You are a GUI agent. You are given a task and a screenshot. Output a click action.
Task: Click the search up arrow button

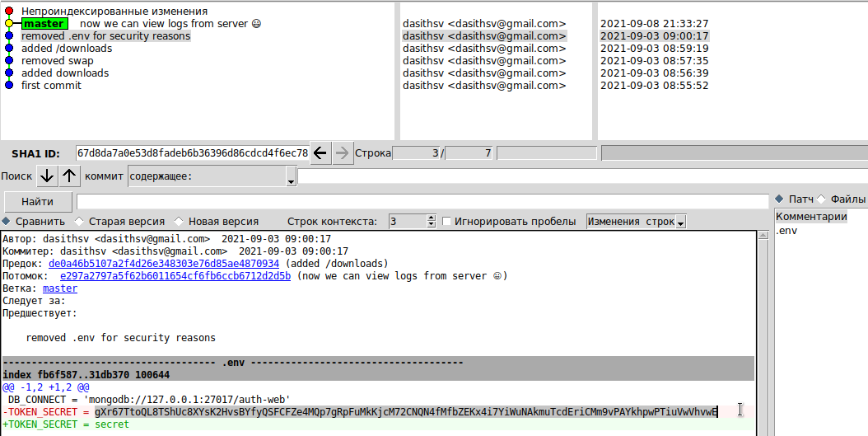(69, 176)
